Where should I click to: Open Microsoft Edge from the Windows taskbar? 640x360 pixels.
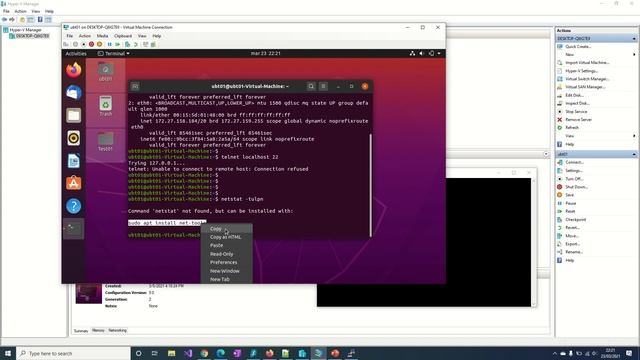(220, 353)
